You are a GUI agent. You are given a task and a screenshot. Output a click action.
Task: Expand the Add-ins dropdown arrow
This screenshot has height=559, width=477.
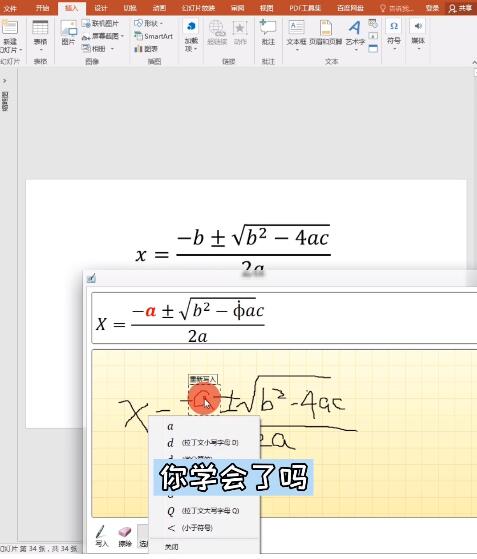(x=195, y=49)
